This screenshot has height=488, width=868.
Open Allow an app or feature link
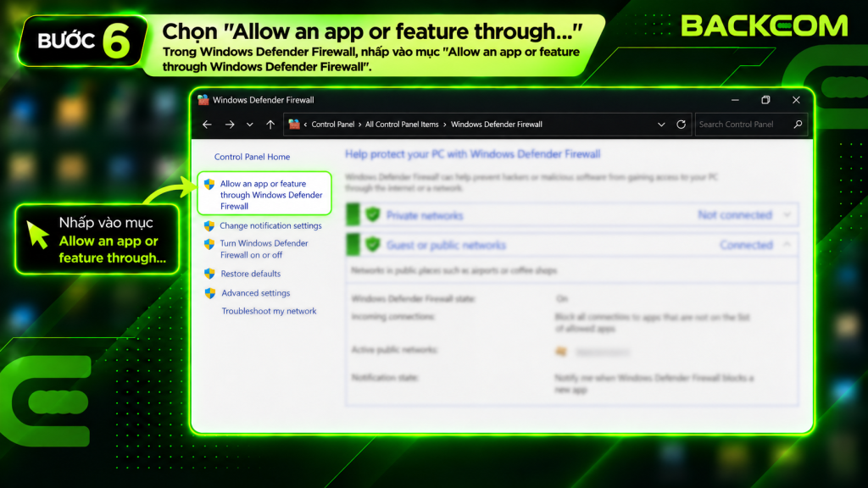tap(271, 195)
